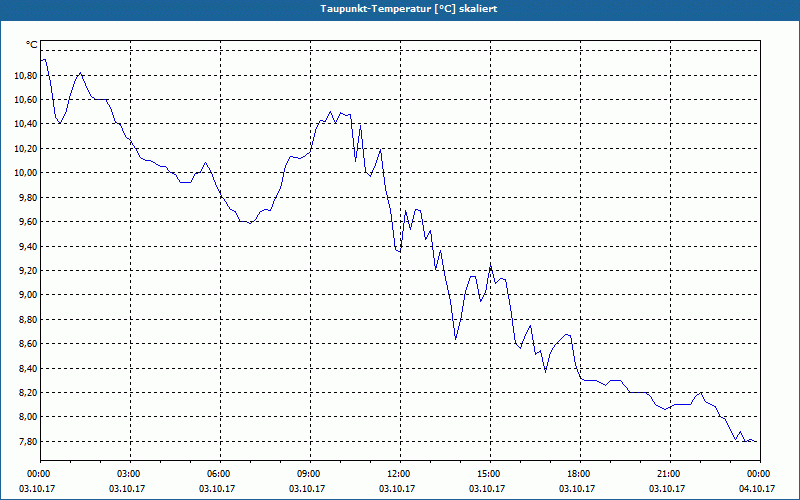Select the 7,80 y-axis value
This screenshot has height=500, width=800.
pyautogui.click(x=27, y=441)
